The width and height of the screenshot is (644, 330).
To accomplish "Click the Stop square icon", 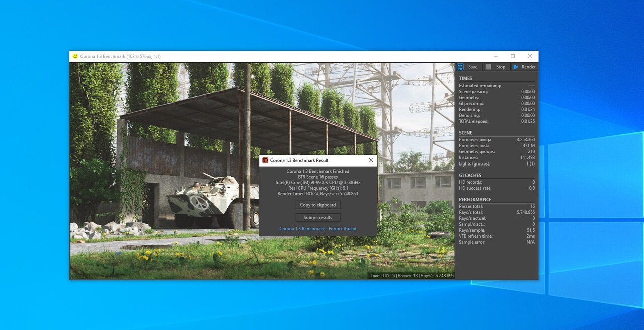I will [488, 67].
